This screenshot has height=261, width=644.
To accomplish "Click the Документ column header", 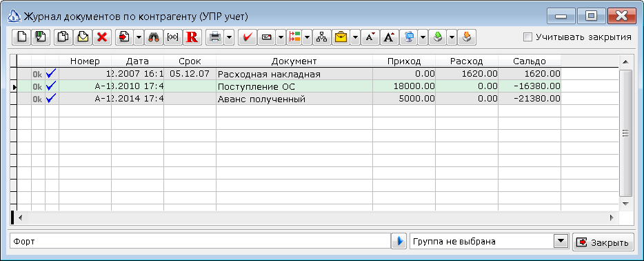I will (x=294, y=61).
